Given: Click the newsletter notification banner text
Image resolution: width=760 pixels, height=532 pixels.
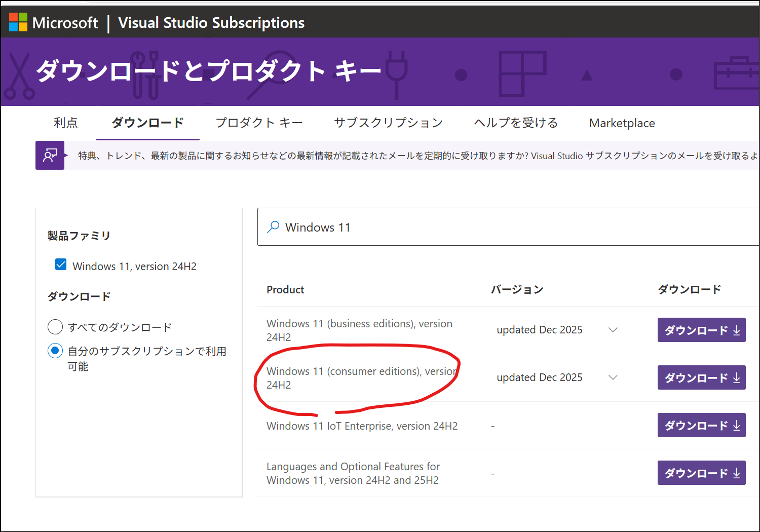Looking at the screenshot, I should pos(418,156).
